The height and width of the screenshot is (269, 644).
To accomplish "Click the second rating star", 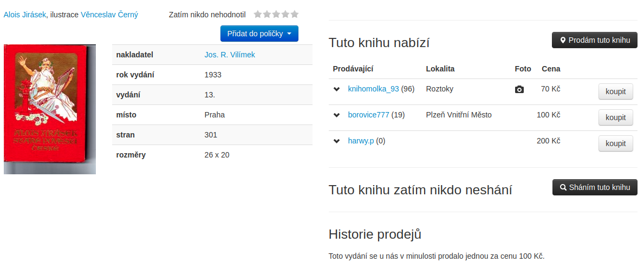I will [x=267, y=15].
